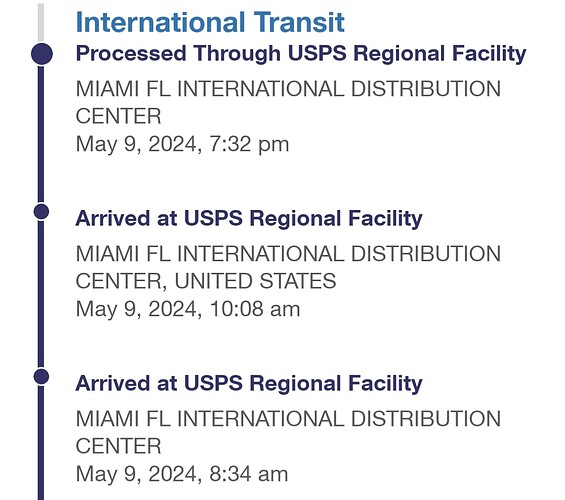Click the large top timeline status dot
The width and height of the screenshot is (565, 500).
(x=42, y=54)
